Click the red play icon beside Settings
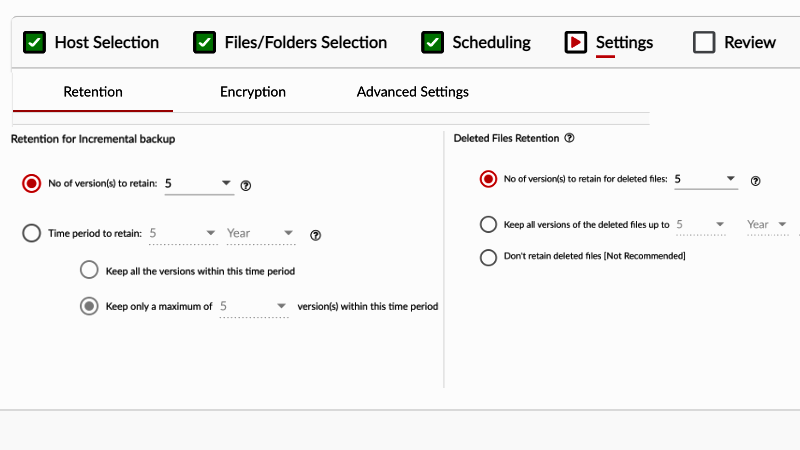Image resolution: width=800 pixels, height=450 pixels. click(x=576, y=42)
